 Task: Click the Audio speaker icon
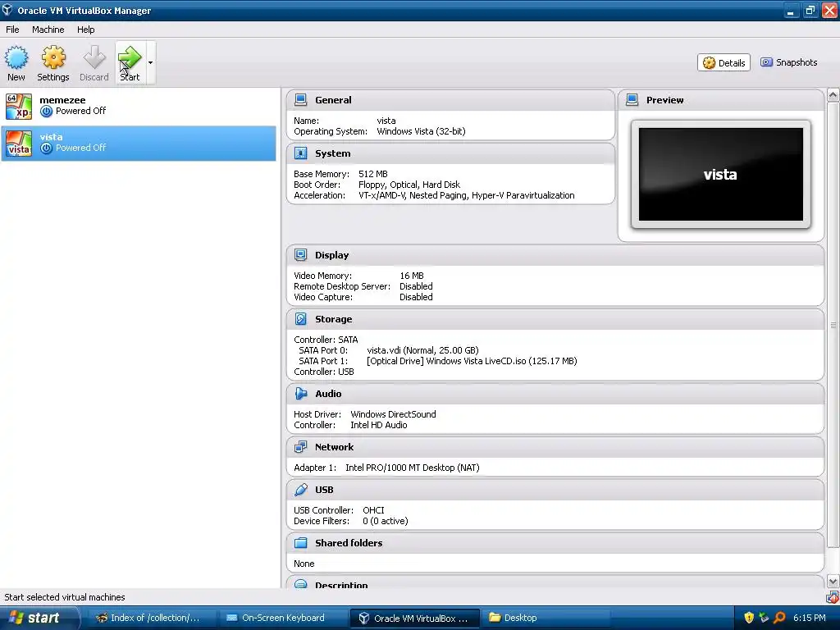point(301,394)
